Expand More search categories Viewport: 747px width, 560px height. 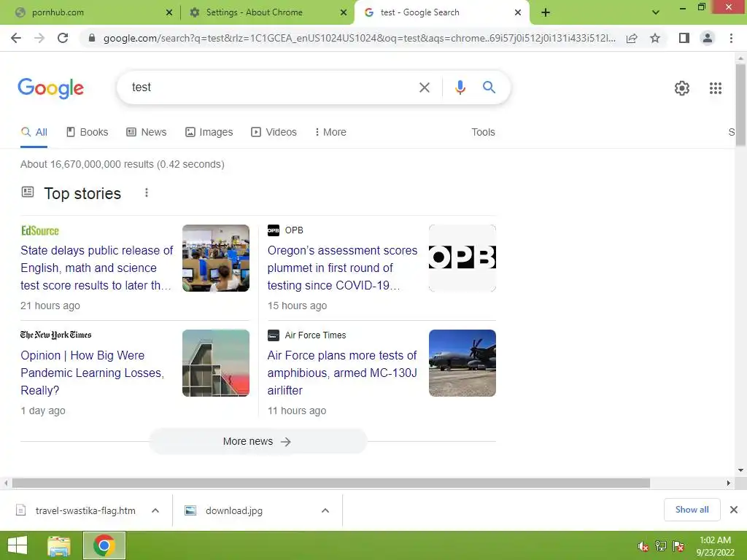[330, 132]
